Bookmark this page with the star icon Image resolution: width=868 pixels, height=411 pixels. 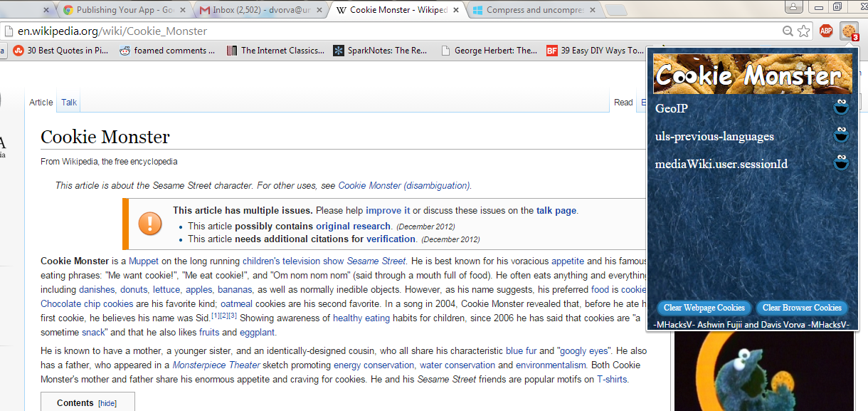pos(804,31)
